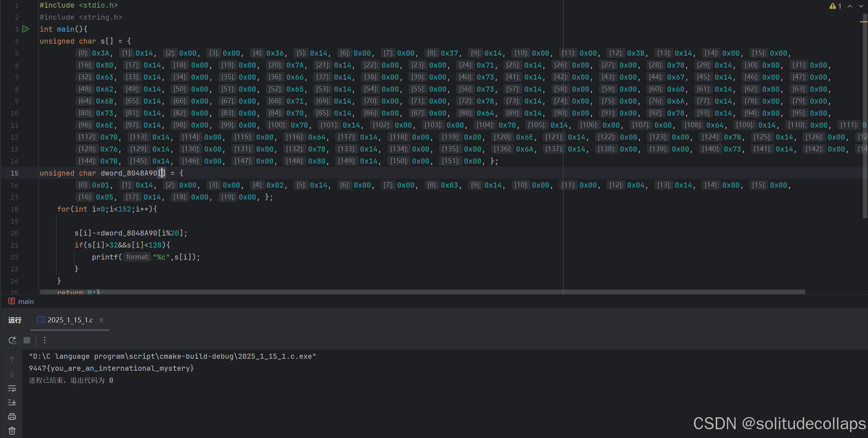Click the 运行 panel title
This screenshot has width=868, height=438.
click(x=15, y=320)
